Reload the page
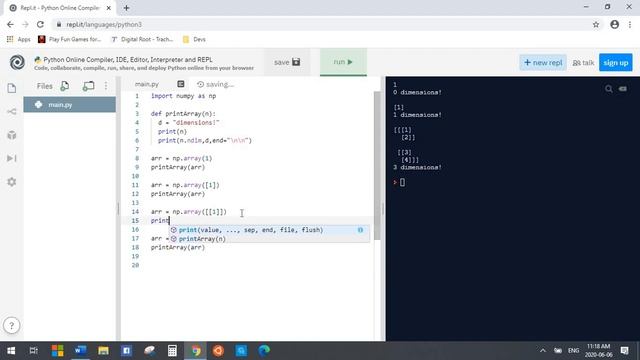This screenshot has height=360, width=640. (x=40, y=24)
